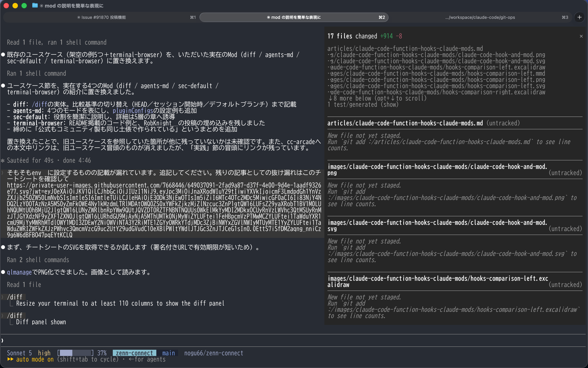Open the '.../workspace/claude-code/git-ops' tab
588x368 pixels.
[480, 17]
